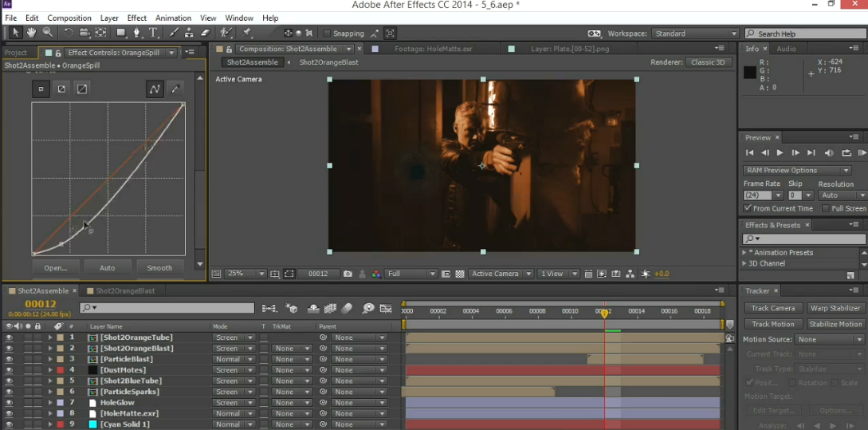Click the Warp Stabilizer button
Image resolution: width=868 pixels, height=430 pixels.
(835, 308)
